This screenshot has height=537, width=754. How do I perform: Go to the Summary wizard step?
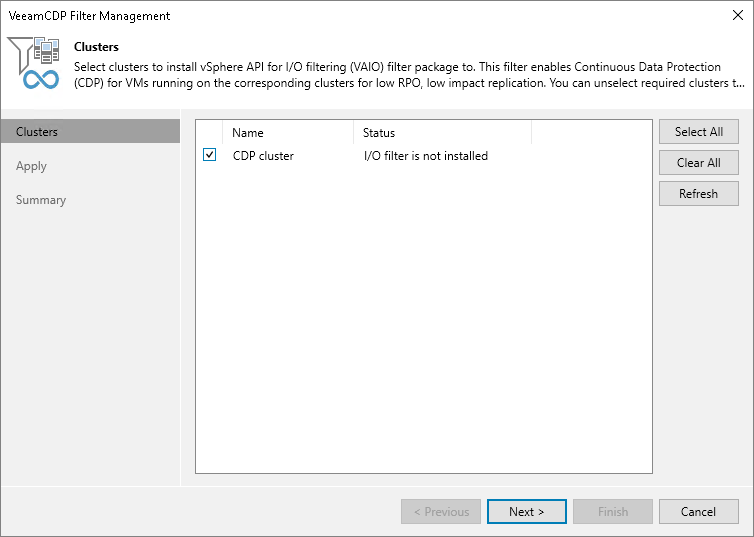[x=41, y=200]
